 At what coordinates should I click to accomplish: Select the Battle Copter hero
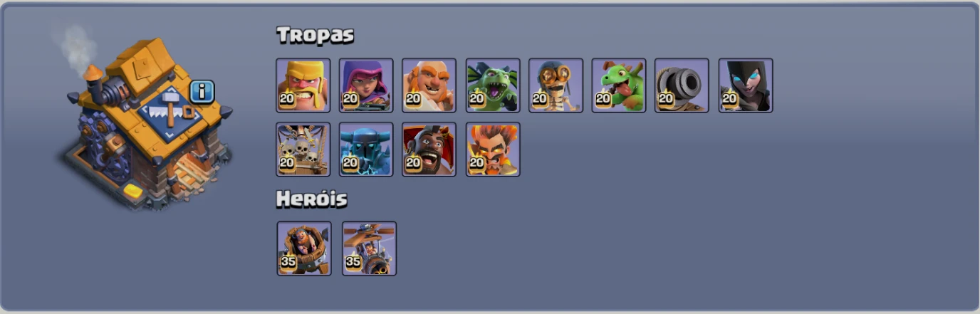point(370,248)
